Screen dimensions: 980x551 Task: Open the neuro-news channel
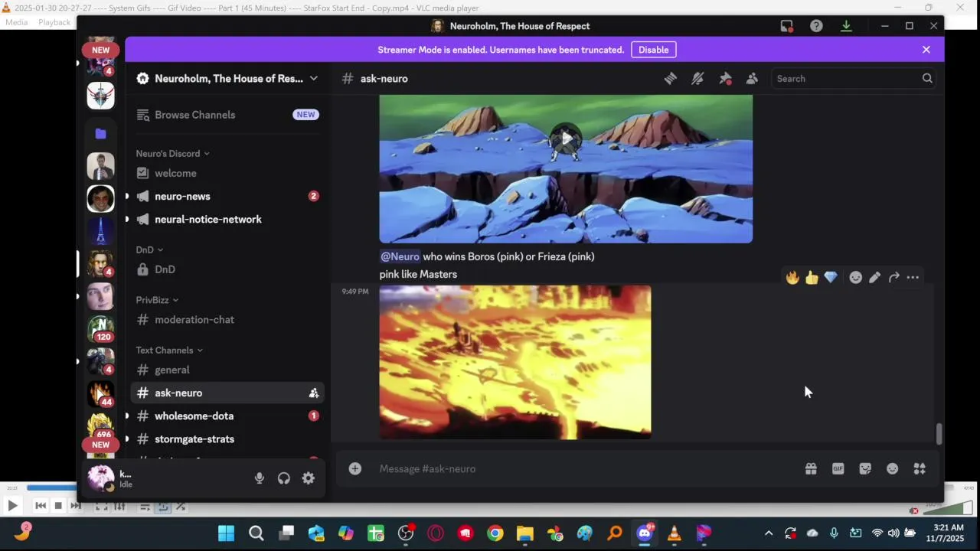coord(227,196)
